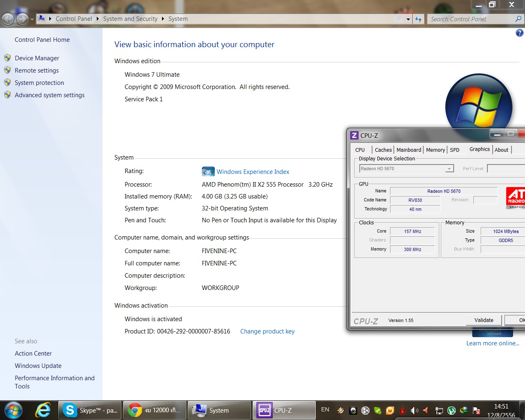Click the green checkmark tray icon
This screenshot has height=420, width=525.
tap(378, 410)
